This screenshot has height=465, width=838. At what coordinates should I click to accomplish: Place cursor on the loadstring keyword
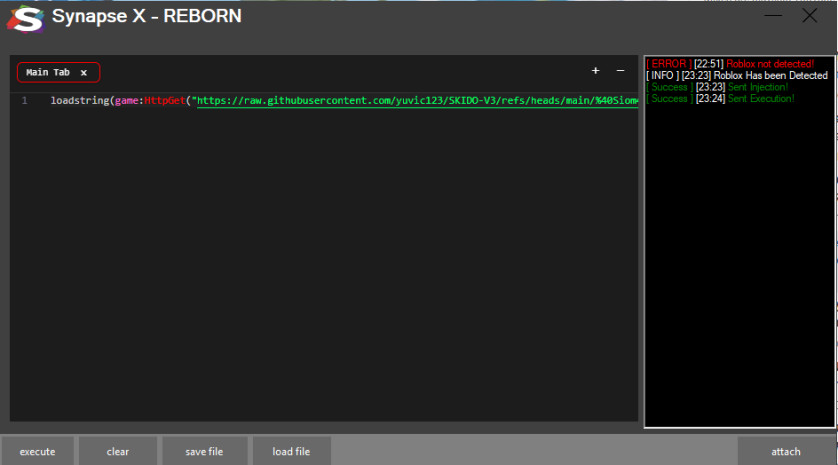pos(80,101)
